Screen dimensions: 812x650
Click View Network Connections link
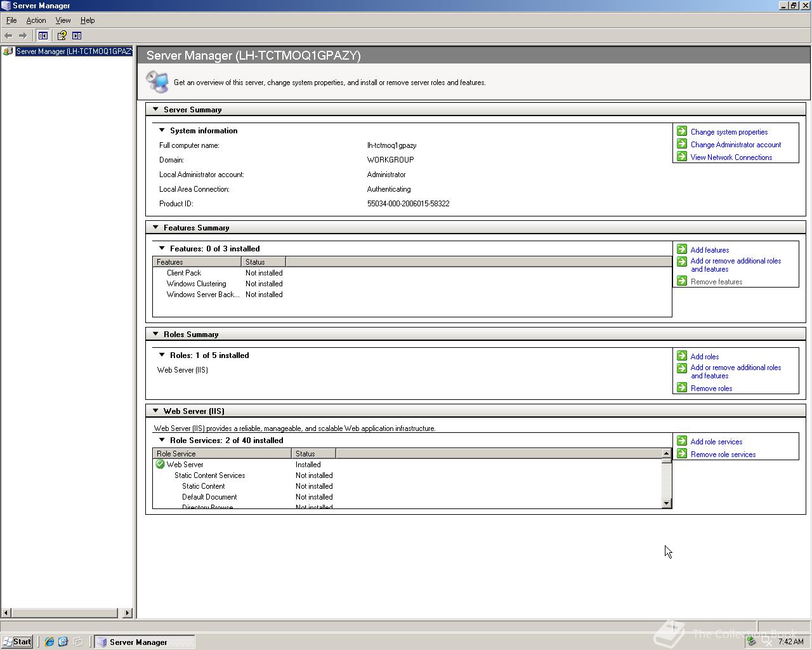click(731, 157)
